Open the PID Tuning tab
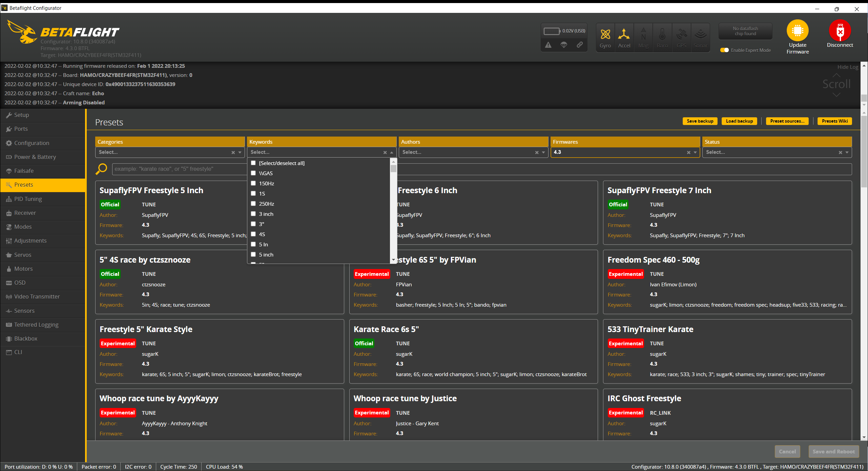Viewport: 868px width, 471px height. [x=28, y=199]
